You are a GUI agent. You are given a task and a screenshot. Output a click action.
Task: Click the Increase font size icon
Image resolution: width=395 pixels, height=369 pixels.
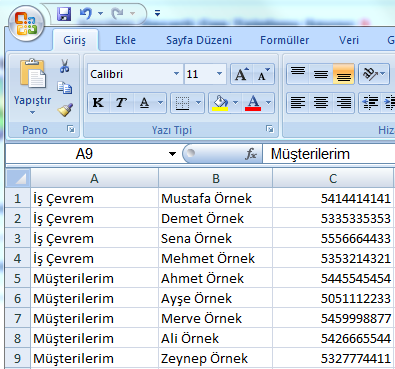pyautogui.click(x=242, y=74)
